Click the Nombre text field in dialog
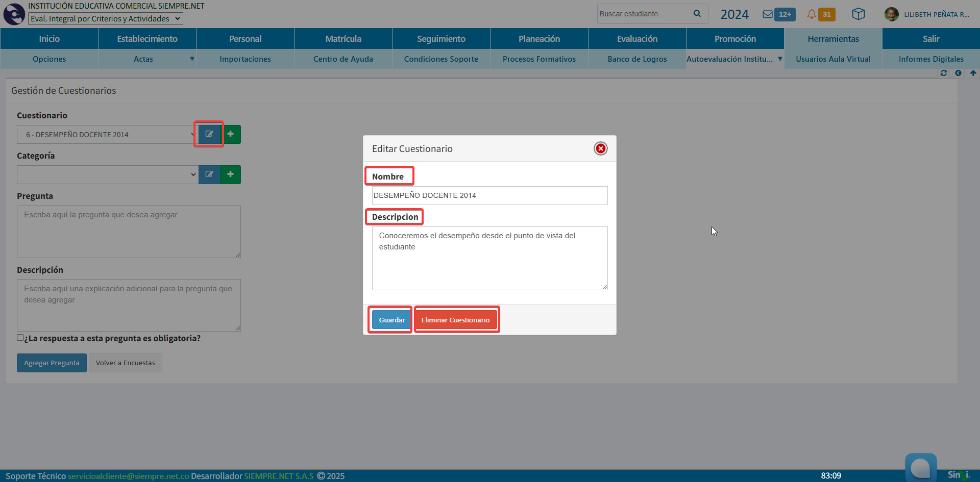The height and width of the screenshot is (482, 980). click(489, 195)
